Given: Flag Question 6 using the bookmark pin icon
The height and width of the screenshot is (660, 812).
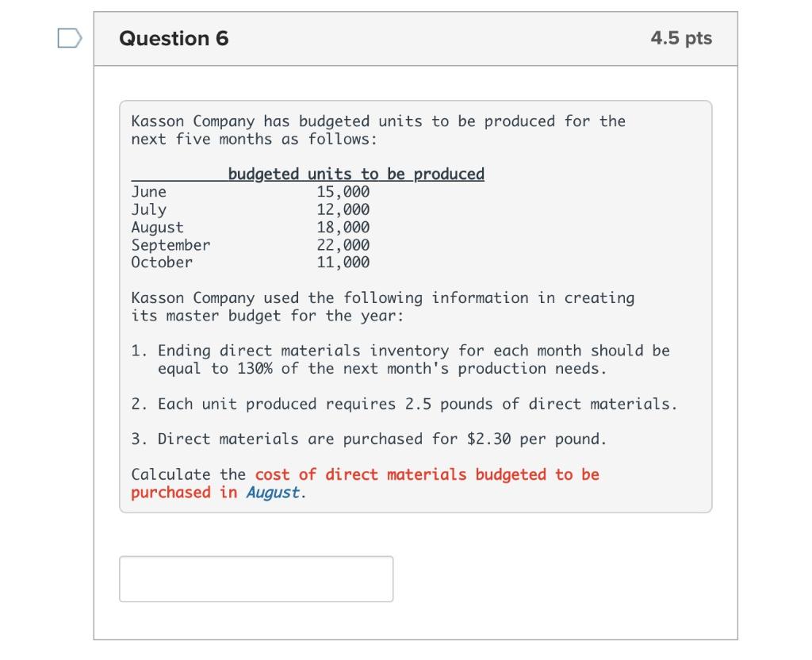Looking at the screenshot, I should [68, 38].
